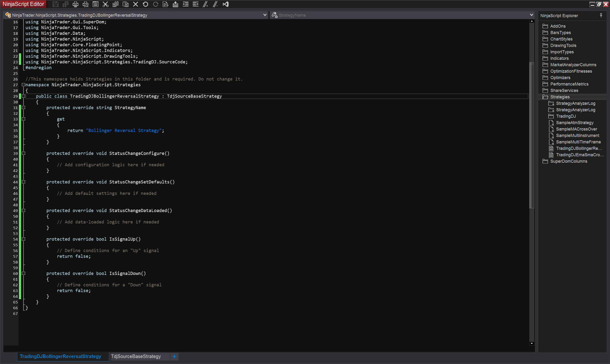Image resolution: width=610 pixels, height=364 pixels.
Task: Click the Delete X icon in toolbar
Action: [x=135, y=4]
